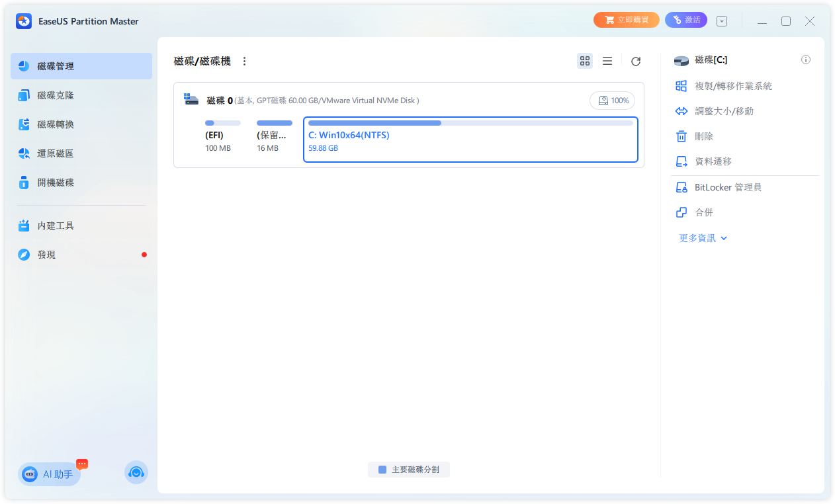Switch disk view to grid layout
The image size is (835, 504).
584,61
